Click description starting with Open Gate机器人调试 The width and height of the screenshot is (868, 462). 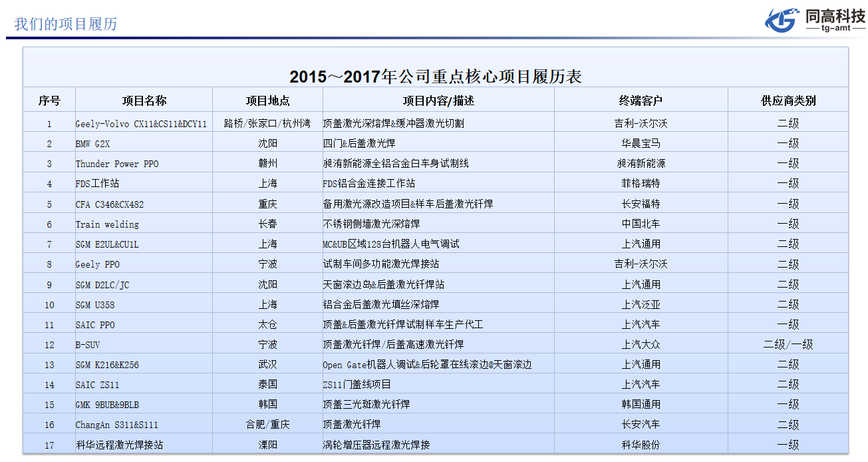(x=428, y=365)
